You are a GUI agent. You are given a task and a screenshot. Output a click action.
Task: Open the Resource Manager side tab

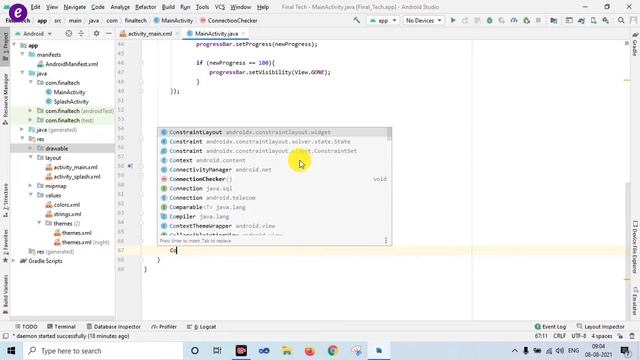[x=5, y=98]
